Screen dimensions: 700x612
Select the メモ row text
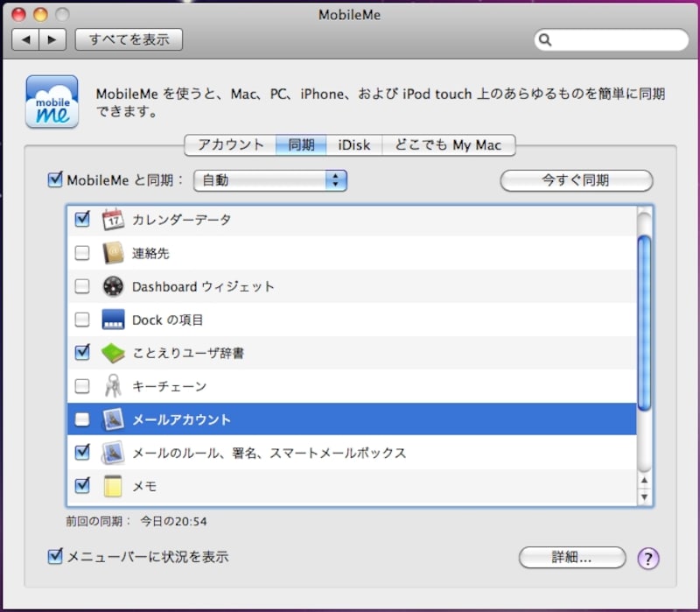tap(144, 487)
